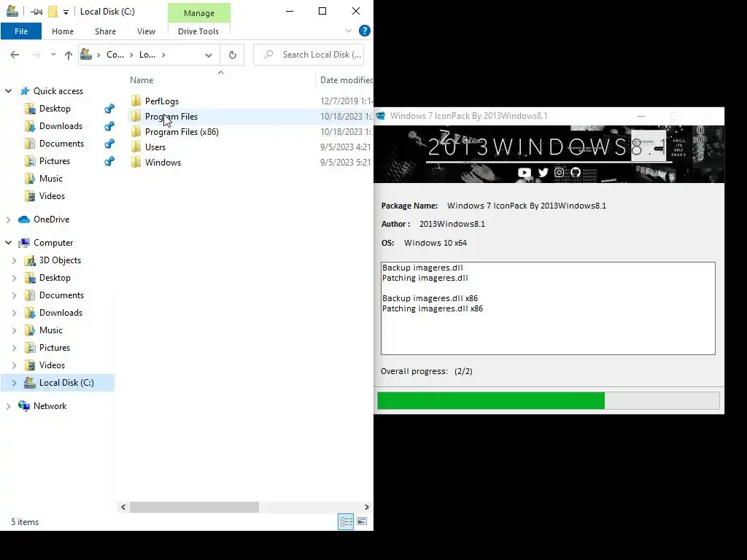Select the Local Disk (C:) drive icon
This screenshot has height=560, width=747.
pyautogui.click(x=29, y=382)
